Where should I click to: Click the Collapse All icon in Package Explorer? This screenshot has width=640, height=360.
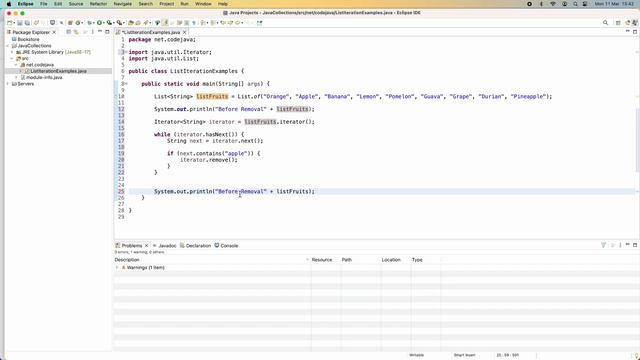pos(69,32)
